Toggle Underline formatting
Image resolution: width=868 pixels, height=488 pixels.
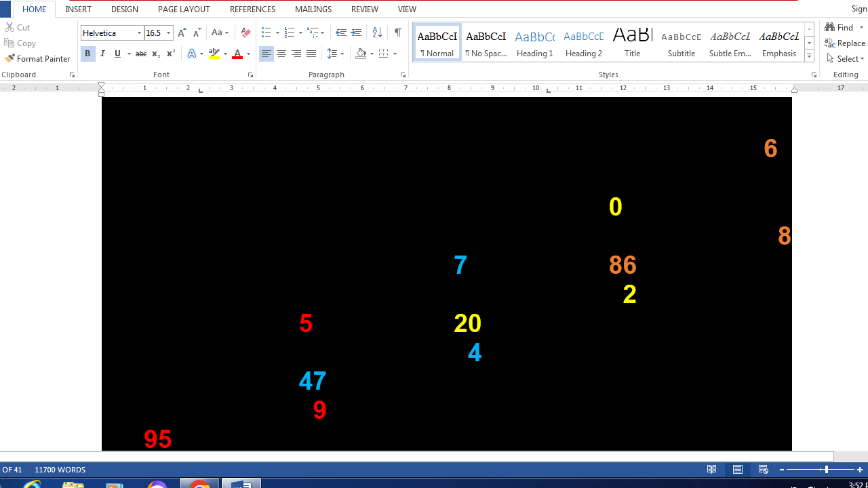pos(117,54)
